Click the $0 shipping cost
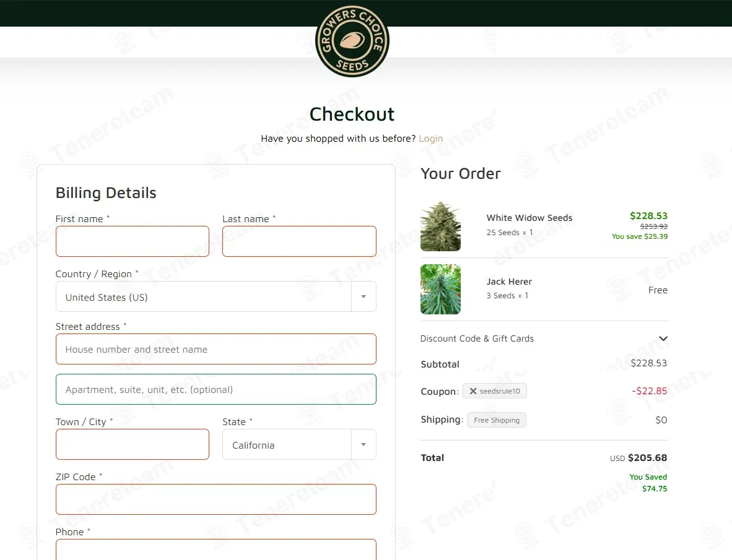Viewport: 732px width, 560px height. click(x=661, y=420)
